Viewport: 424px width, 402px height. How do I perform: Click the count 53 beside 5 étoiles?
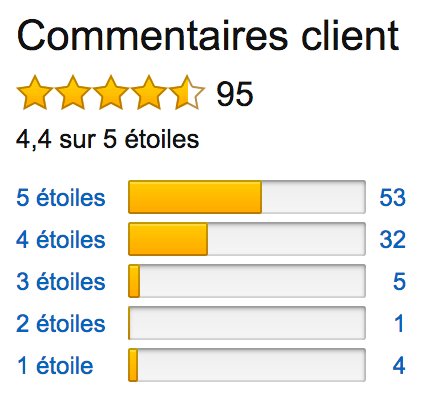[393, 197]
